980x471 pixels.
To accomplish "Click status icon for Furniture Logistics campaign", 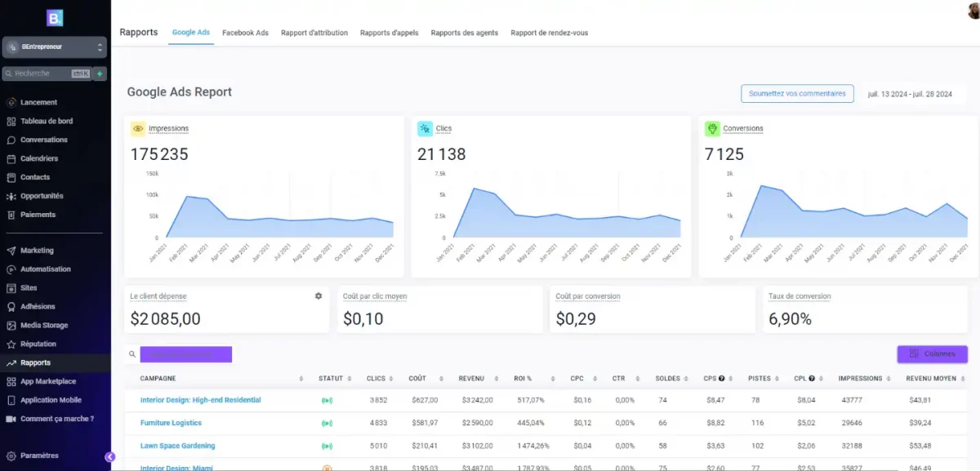I will coord(327,424).
